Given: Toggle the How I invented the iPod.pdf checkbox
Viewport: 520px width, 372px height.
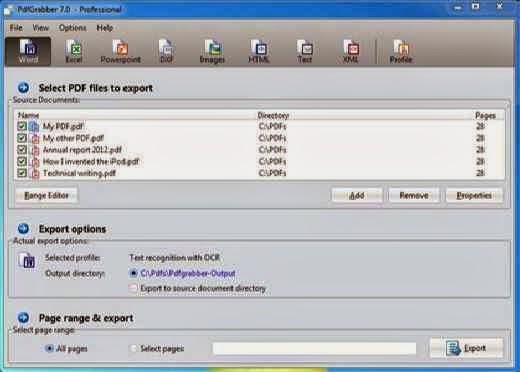Looking at the screenshot, I should (x=22, y=161).
